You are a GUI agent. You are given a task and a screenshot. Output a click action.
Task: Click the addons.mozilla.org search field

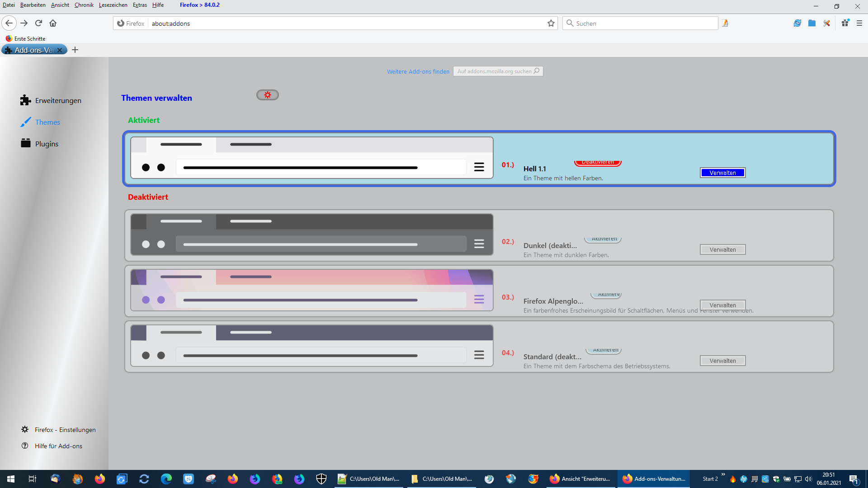click(494, 71)
